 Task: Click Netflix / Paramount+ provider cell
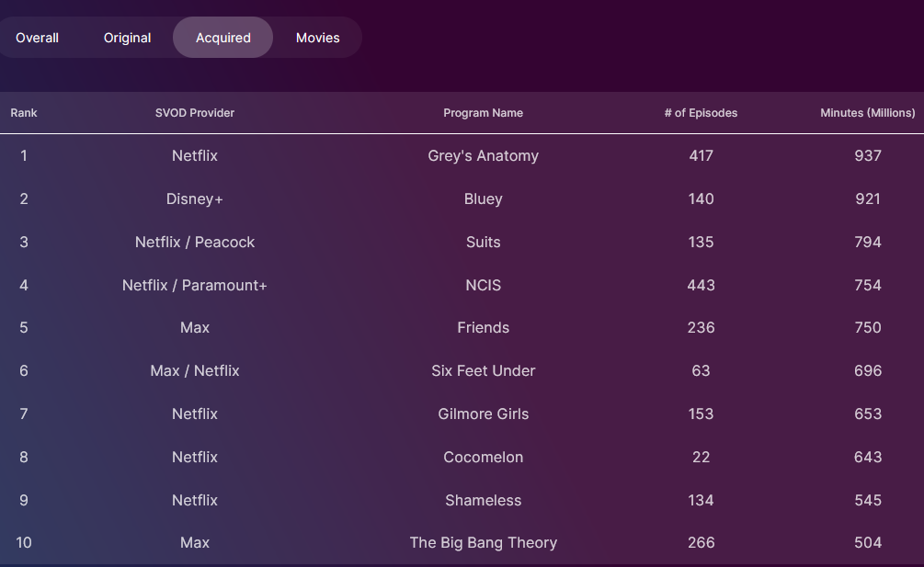click(195, 286)
